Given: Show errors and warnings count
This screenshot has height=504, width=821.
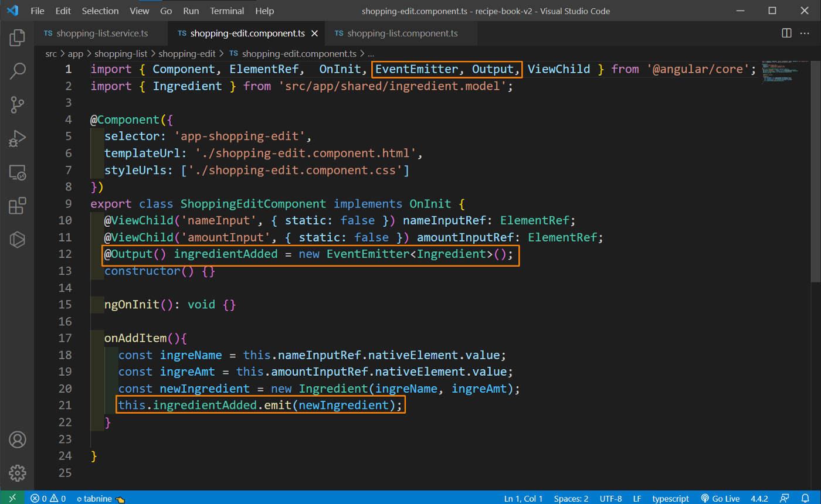Looking at the screenshot, I should pyautogui.click(x=48, y=498).
